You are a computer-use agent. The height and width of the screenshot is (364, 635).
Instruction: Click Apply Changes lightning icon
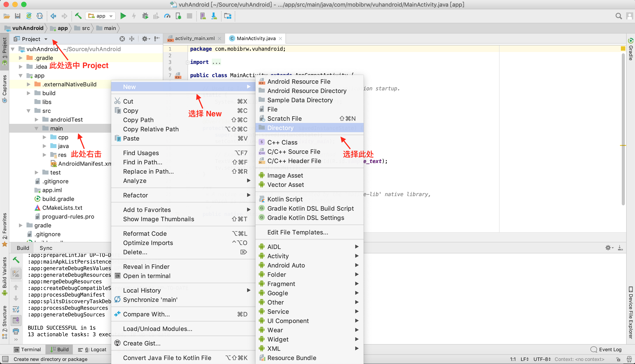pos(134,16)
